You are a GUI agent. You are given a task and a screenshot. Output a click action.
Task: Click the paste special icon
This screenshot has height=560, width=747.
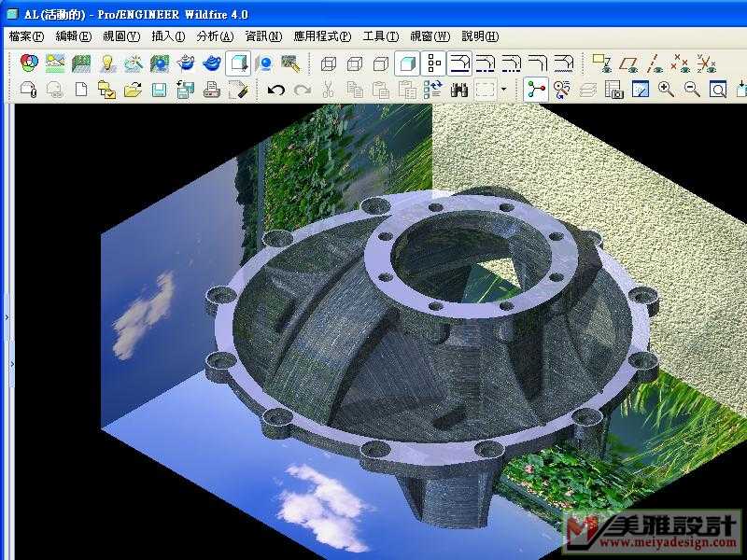[407, 90]
